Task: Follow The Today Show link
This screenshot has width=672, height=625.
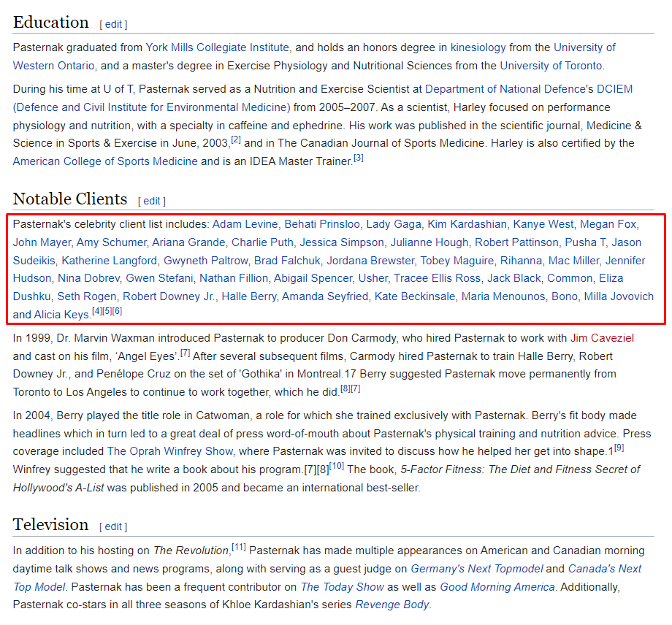Action: (343, 587)
